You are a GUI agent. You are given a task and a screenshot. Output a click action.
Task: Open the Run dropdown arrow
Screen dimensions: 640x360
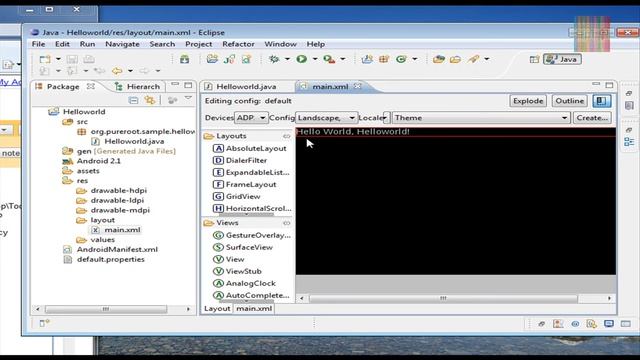315,59
